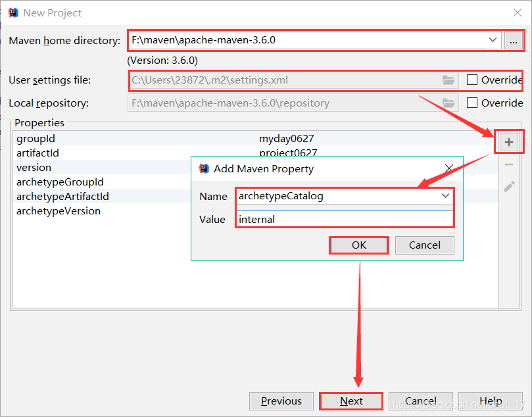This screenshot has width=532, height=417.
Task: Click the myday0627 value cell
Action: click(x=287, y=138)
